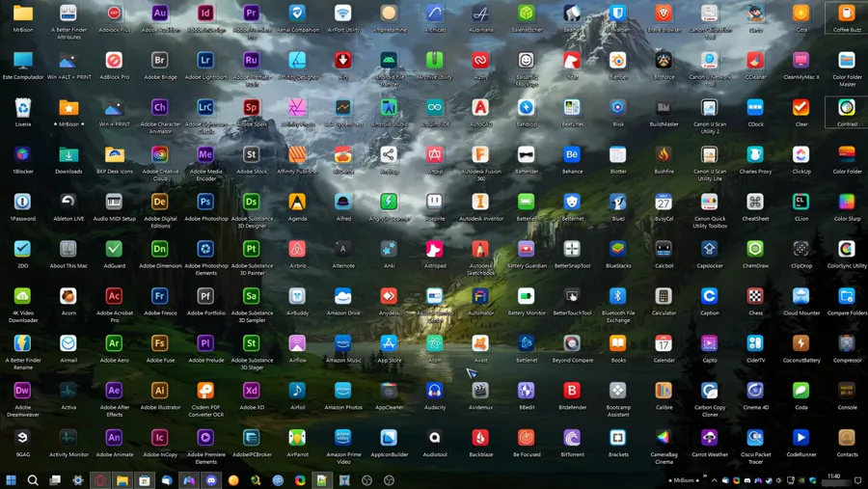Launch Ableton LIVE icon
Image resolution: width=868 pixels, height=489 pixels.
[x=68, y=203]
